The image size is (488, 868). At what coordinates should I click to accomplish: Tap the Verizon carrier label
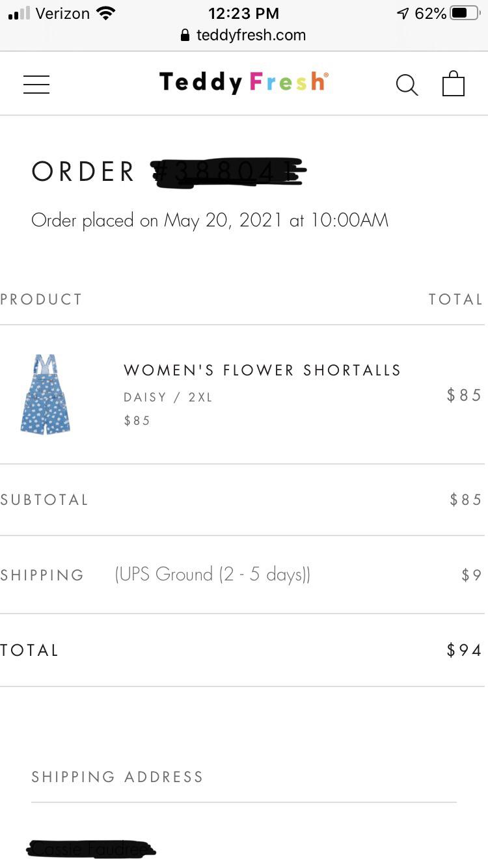(62, 13)
